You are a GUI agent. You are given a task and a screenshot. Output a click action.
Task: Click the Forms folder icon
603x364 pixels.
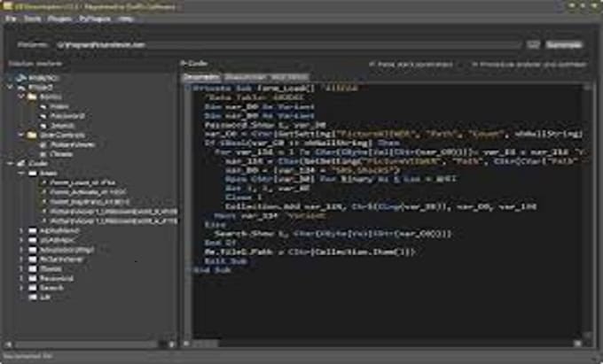(x=32, y=97)
